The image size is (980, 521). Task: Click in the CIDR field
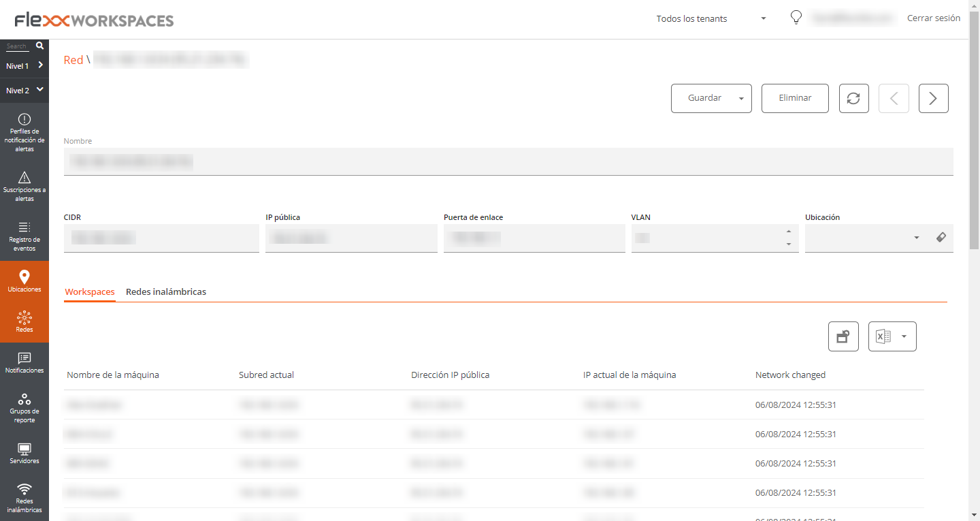tap(161, 238)
